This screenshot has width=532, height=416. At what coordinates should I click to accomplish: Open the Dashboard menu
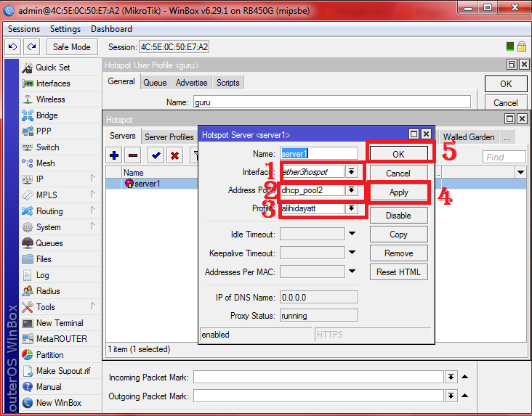(111, 29)
